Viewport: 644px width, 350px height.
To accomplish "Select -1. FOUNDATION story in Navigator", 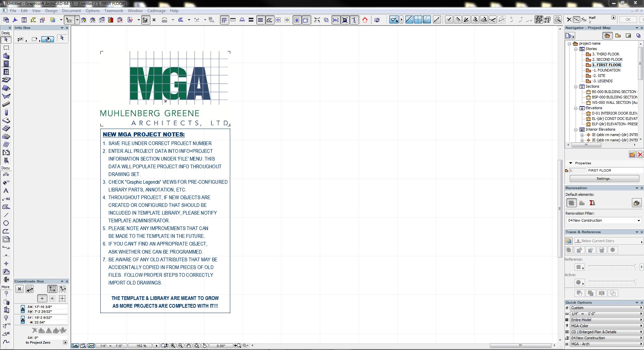I will [x=606, y=70].
